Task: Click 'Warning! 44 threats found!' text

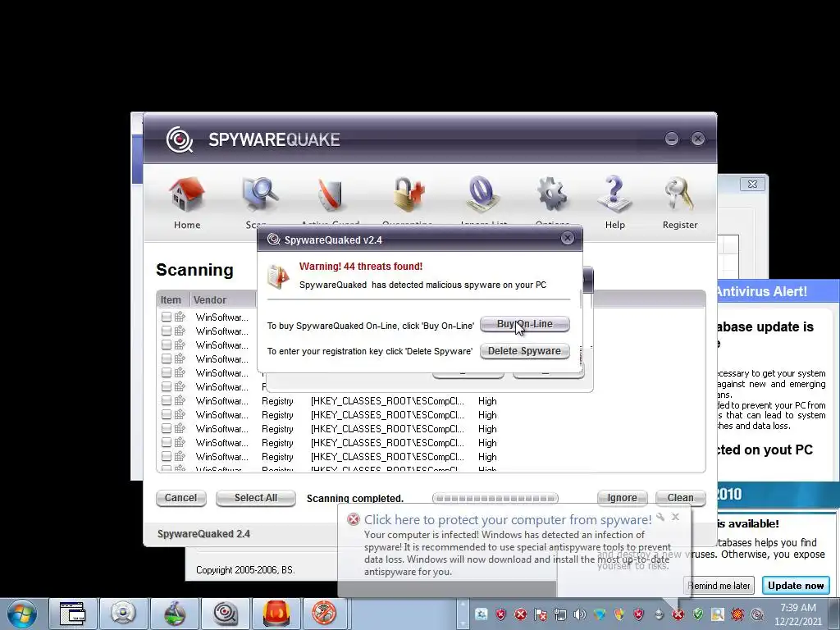Action: pos(361,267)
